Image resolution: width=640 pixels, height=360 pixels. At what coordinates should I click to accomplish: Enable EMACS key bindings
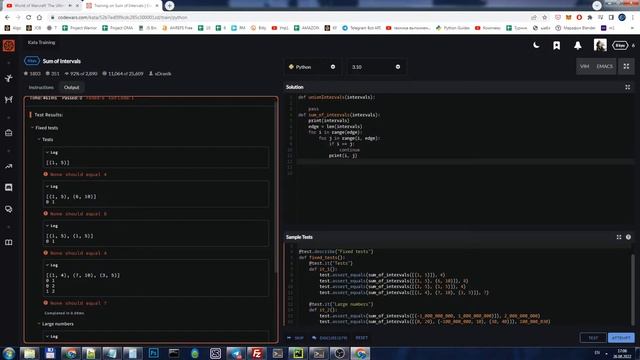pyautogui.click(x=604, y=67)
